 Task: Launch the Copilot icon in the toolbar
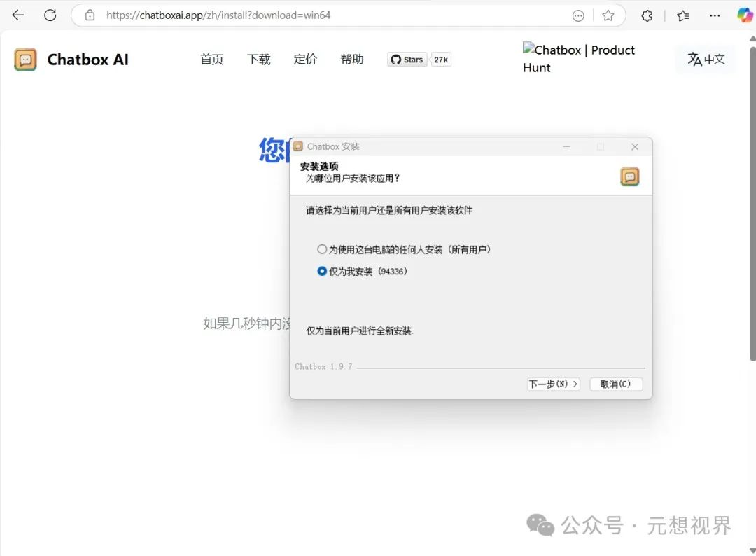pos(745,15)
